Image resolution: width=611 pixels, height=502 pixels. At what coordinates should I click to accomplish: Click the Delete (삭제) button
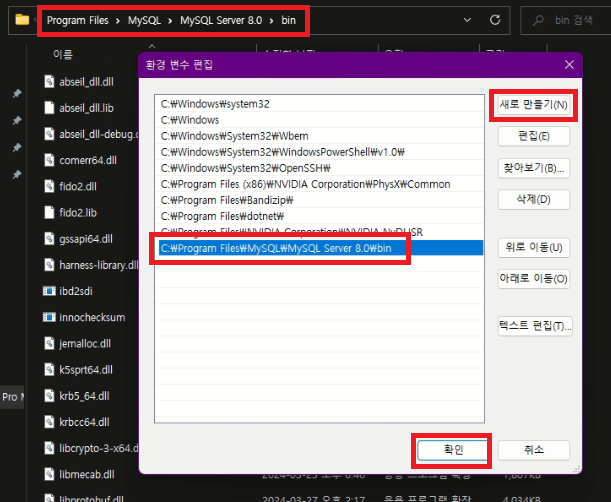tap(533, 200)
